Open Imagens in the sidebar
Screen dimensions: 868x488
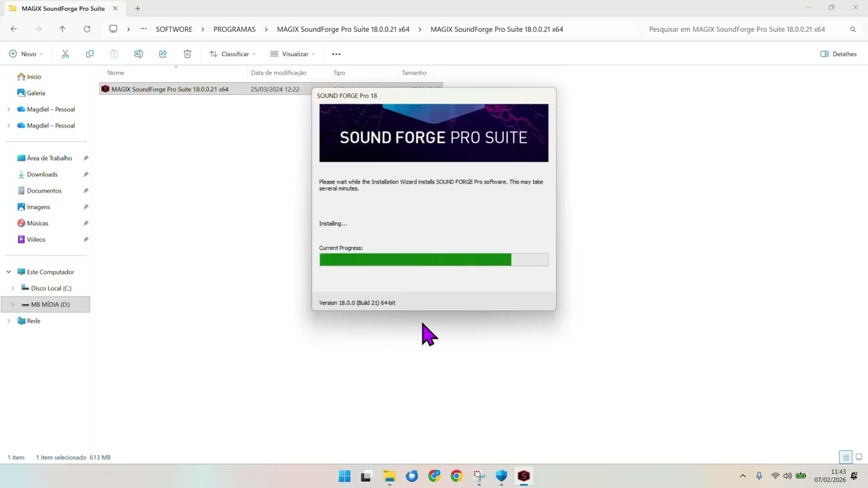point(33,207)
